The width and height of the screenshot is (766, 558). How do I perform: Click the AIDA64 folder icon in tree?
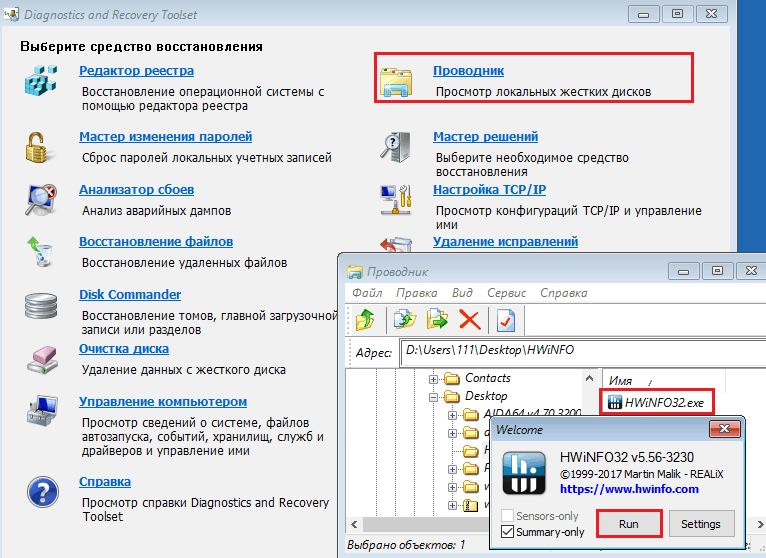[x=470, y=415]
